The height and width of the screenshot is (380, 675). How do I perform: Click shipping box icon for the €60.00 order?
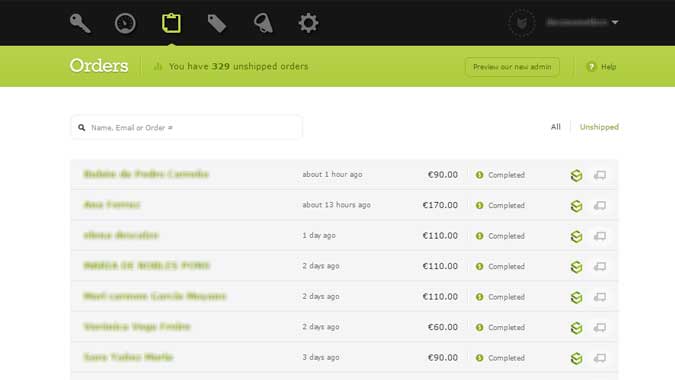[576, 328]
